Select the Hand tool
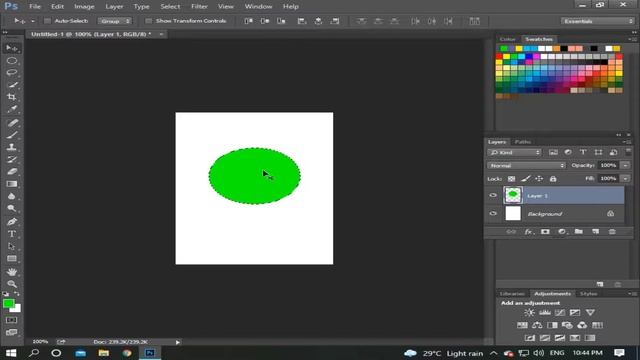Screen dimensions: 640x360 12,271
